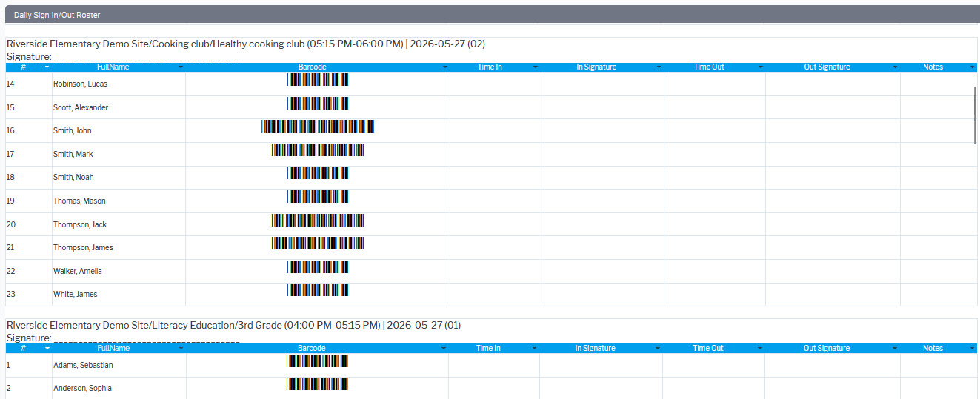Viewport: 980px width, 399px height.
Task: Click the barcode for Smith, Mark
Action: pos(318,150)
